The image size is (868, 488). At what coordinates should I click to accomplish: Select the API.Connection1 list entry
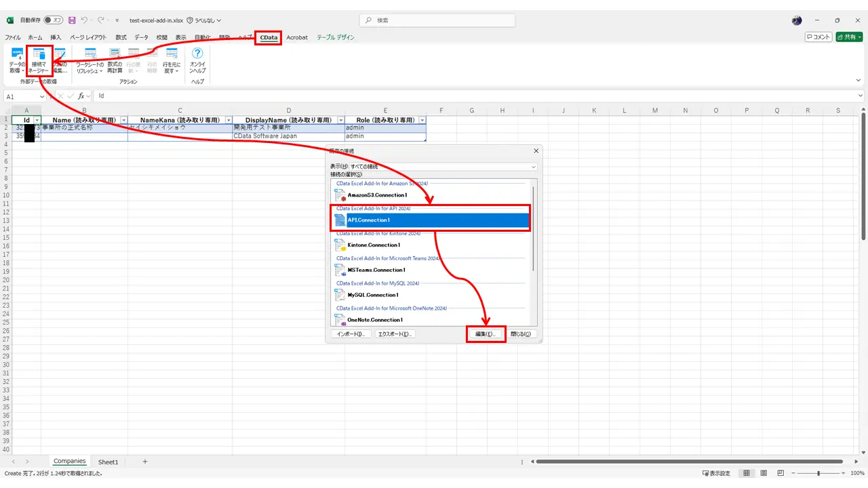[432, 220]
